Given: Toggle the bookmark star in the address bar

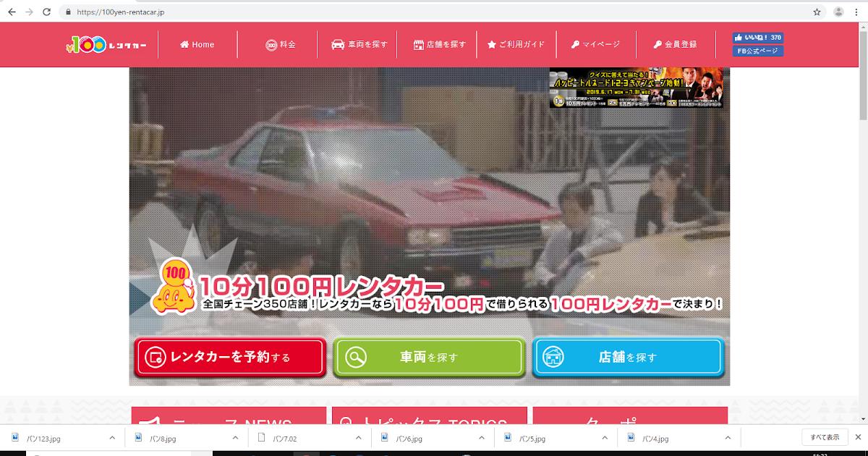Looking at the screenshot, I should click(817, 11).
